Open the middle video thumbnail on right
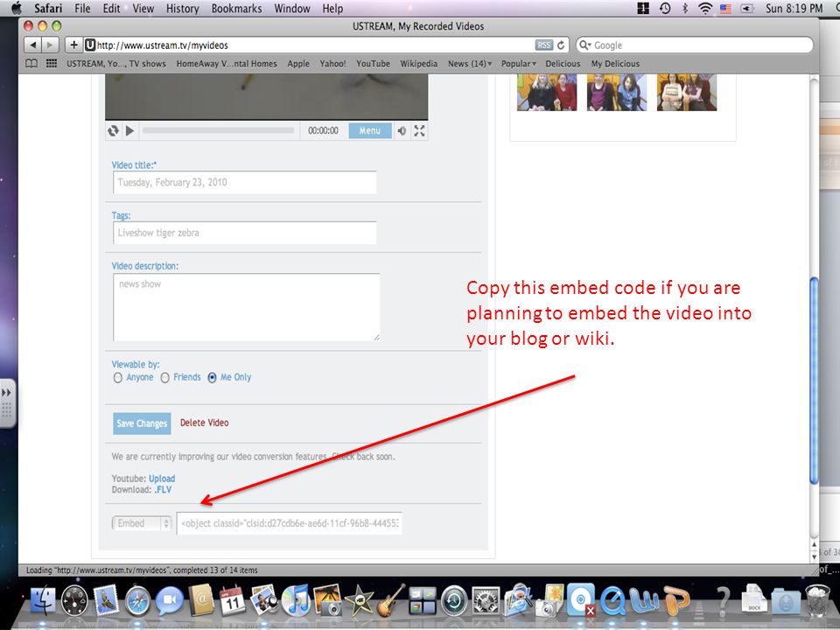The height and width of the screenshot is (630, 840). coord(617,93)
